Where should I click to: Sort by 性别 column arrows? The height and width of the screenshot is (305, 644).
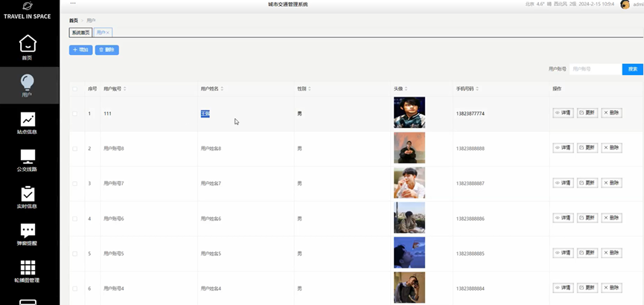click(x=310, y=89)
